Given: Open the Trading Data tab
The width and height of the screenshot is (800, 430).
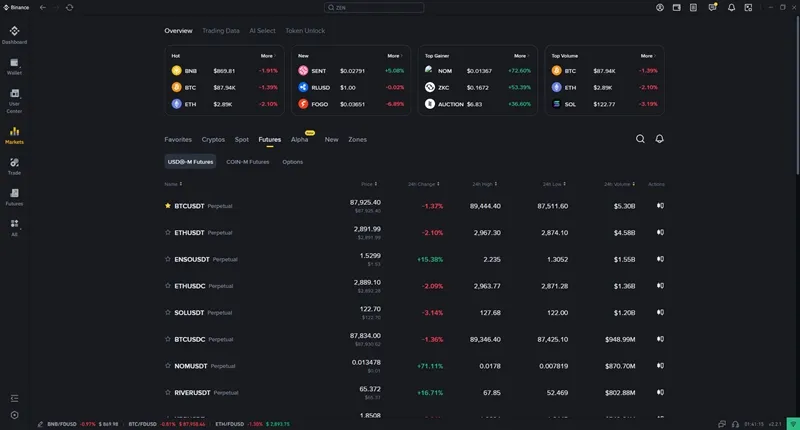Looking at the screenshot, I should tap(220, 31).
